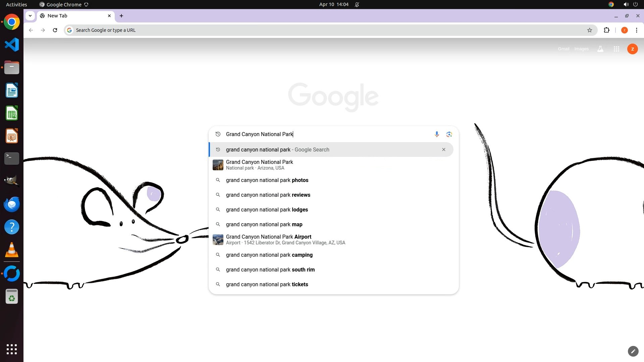Expand the tab search dropdown arrow
This screenshot has height=362, width=644.
coord(30,16)
